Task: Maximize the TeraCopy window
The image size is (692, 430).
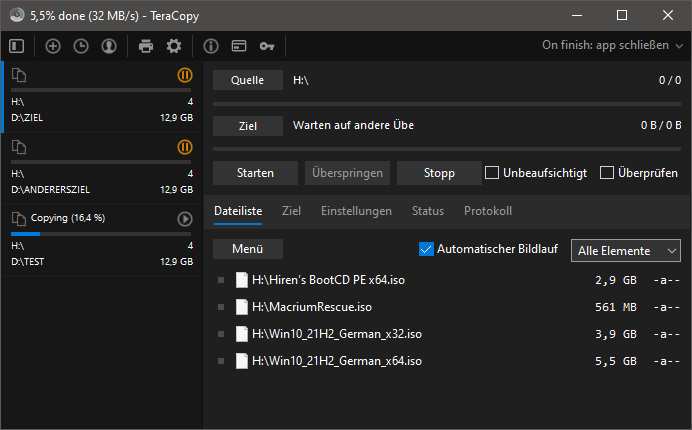Action: [622, 15]
